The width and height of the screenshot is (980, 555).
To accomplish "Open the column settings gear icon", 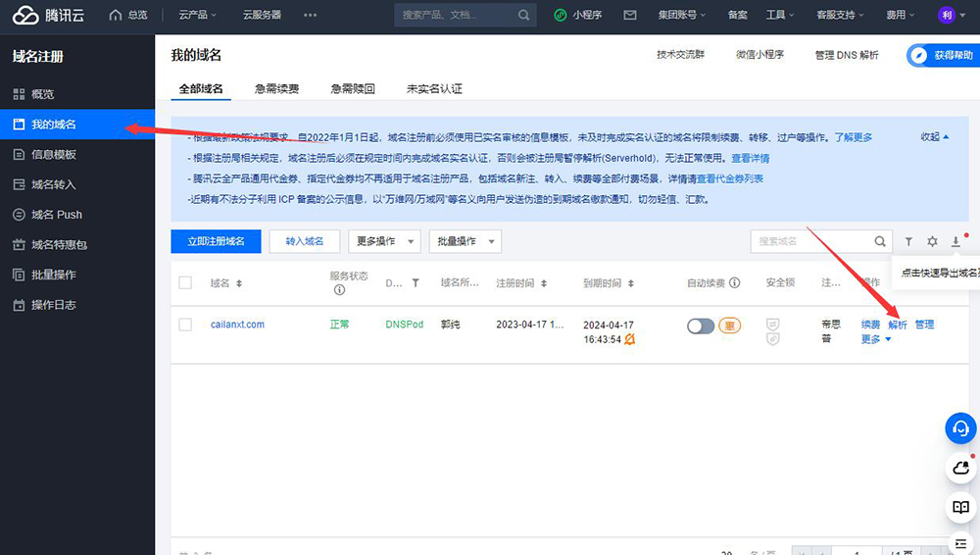I will 932,241.
